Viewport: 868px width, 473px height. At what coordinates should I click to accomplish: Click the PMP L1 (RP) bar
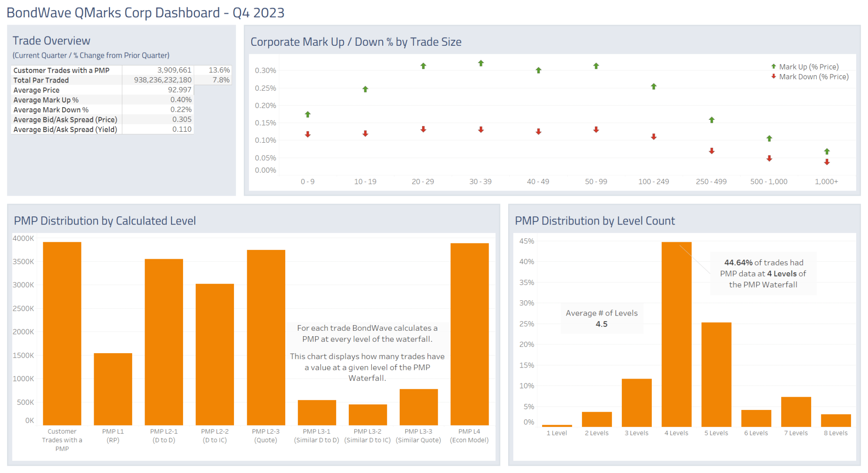click(x=113, y=387)
